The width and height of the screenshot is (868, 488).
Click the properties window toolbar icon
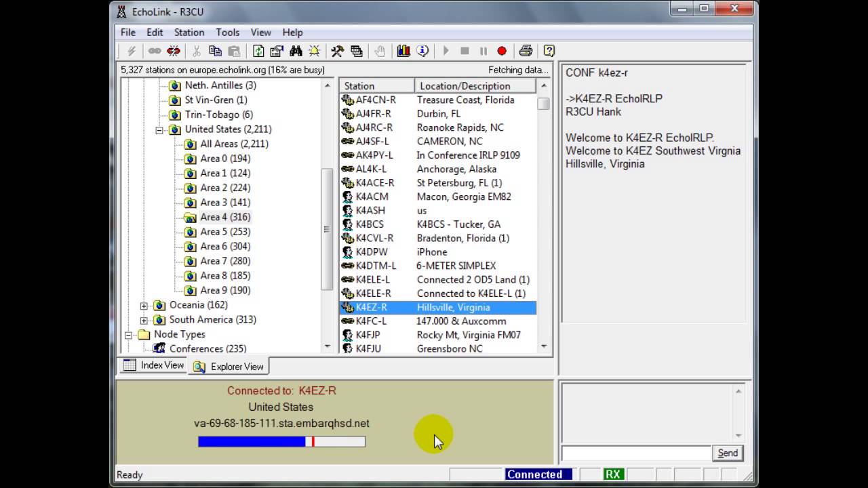[x=277, y=51]
